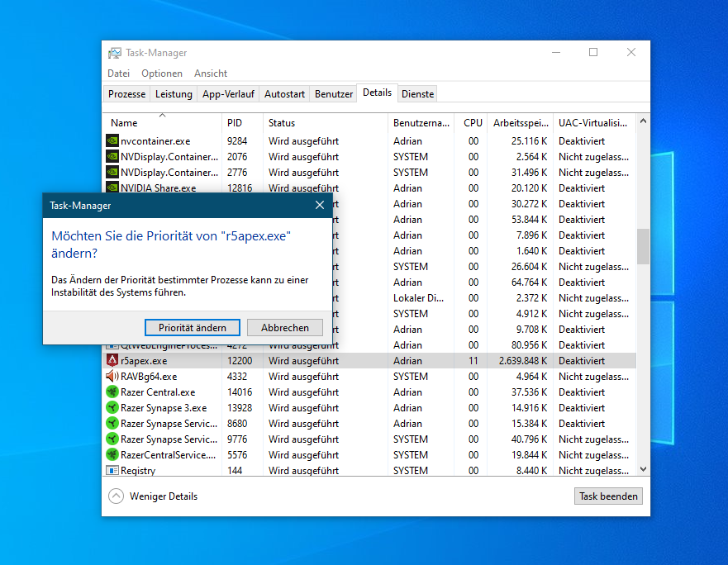Click the CPU value 11 for r5apex.exe
This screenshot has height=565, width=728.
click(473, 360)
